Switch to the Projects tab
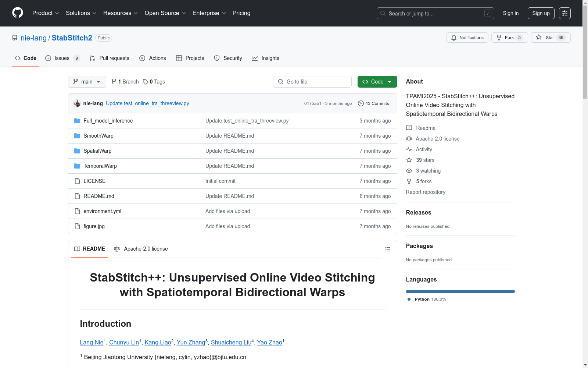The image size is (588, 368). pyautogui.click(x=190, y=58)
